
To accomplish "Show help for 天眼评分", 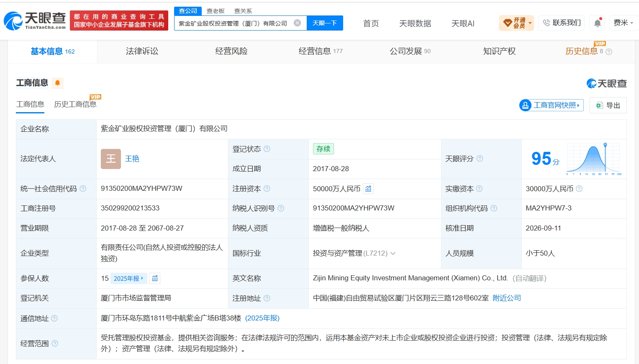I will pos(480,159).
